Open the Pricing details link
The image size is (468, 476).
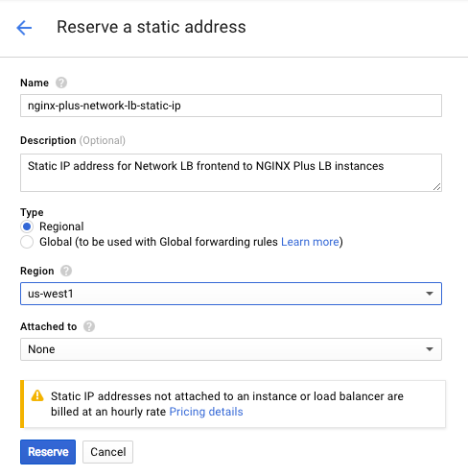coord(206,412)
